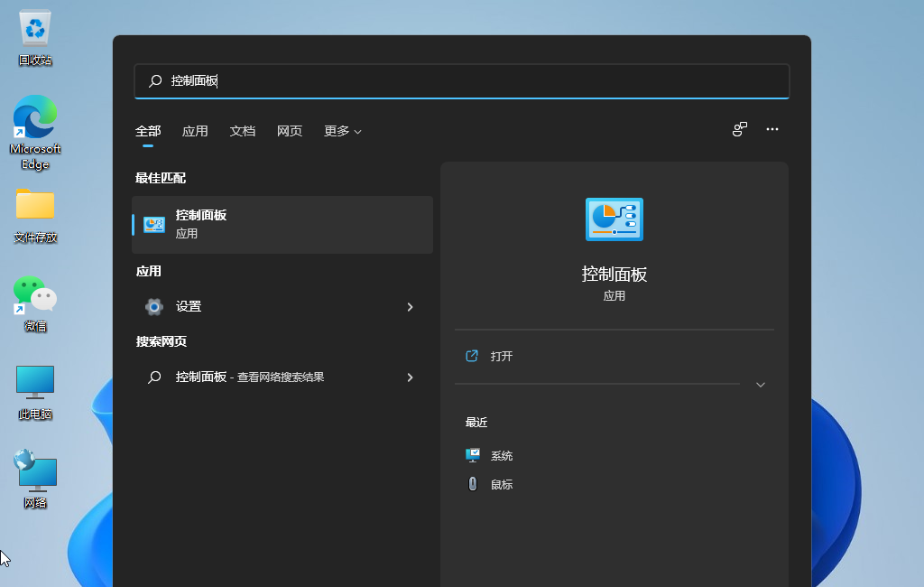924x587 pixels.
Task: Switch to the 应用 tab
Action: tap(195, 131)
